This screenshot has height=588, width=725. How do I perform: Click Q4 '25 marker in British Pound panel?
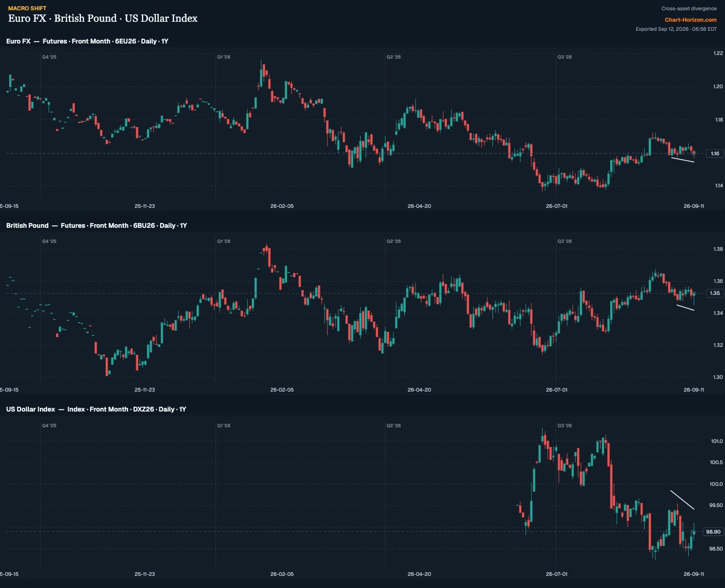coord(49,241)
